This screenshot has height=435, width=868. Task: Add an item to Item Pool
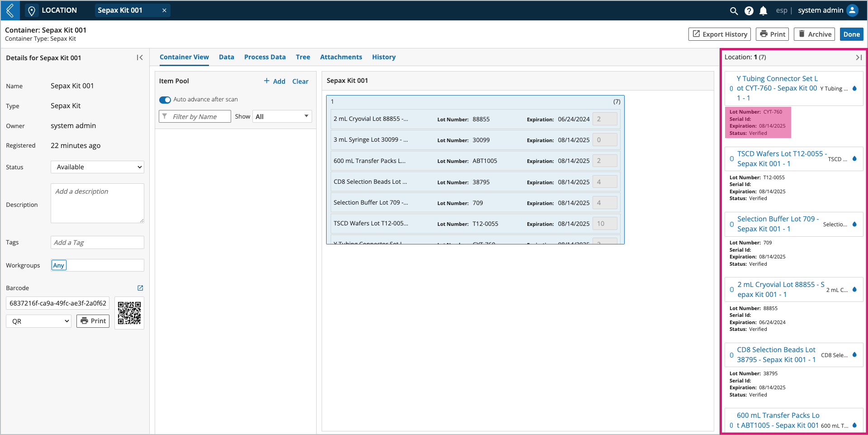[275, 81]
